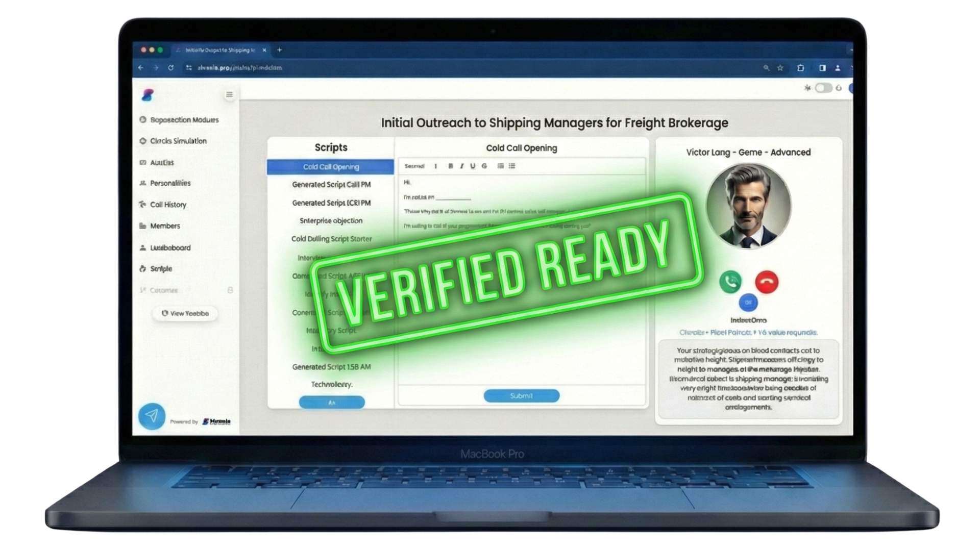980x551 pixels.
Task: Submit the Cold Call Opening script
Action: [x=521, y=395]
